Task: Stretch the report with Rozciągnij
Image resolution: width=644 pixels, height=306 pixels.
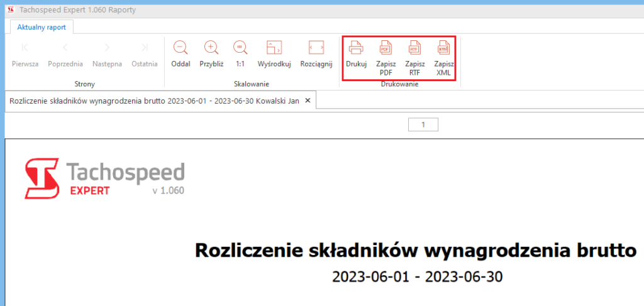Action: [x=316, y=55]
